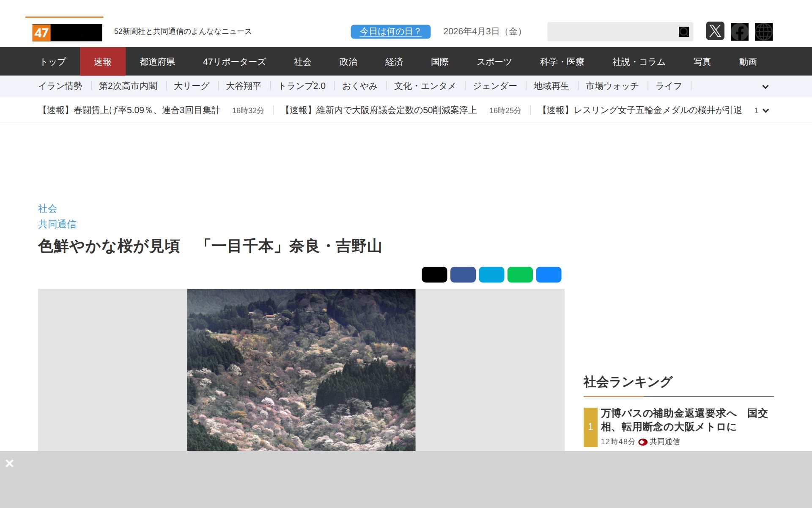Click the search text field
812x508 pixels.
click(612, 32)
